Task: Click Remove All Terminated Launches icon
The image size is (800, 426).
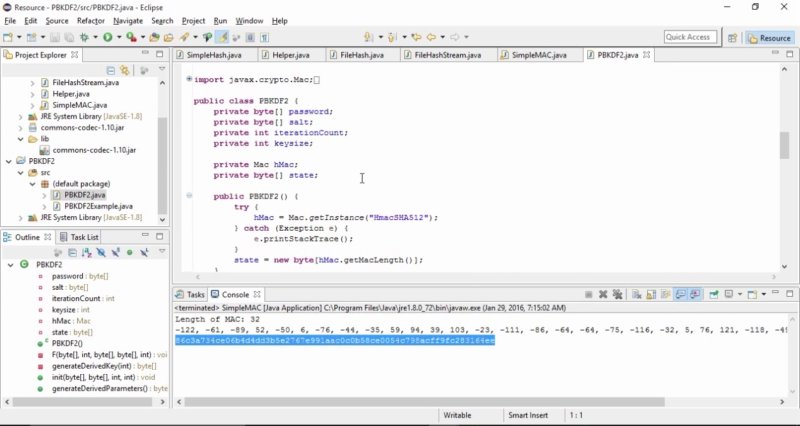Action: pyautogui.click(x=617, y=294)
